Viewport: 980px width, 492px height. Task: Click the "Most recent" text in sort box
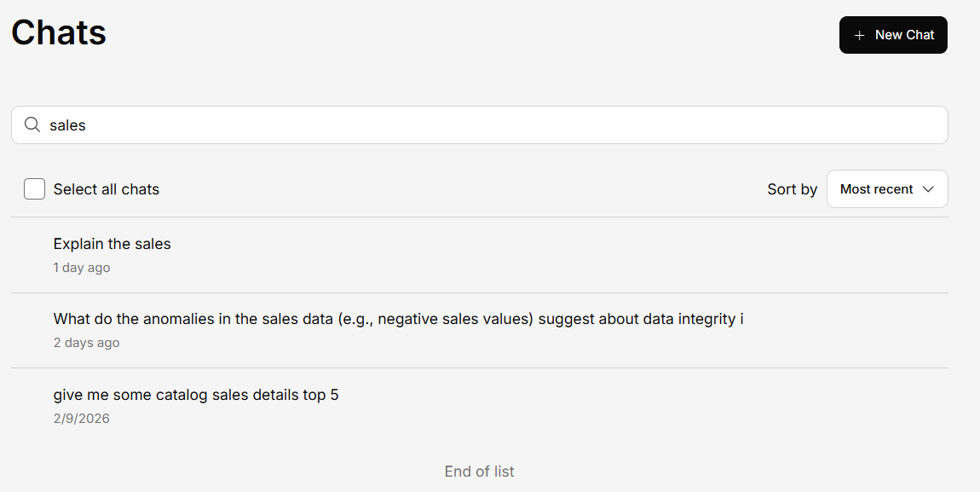(876, 189)
